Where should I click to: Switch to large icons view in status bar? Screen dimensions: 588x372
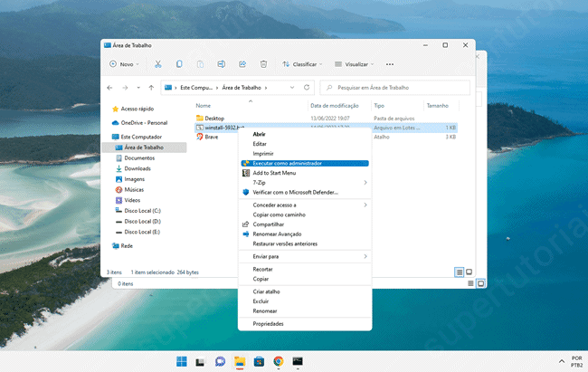pyautogui.click(x=469, y=272)
